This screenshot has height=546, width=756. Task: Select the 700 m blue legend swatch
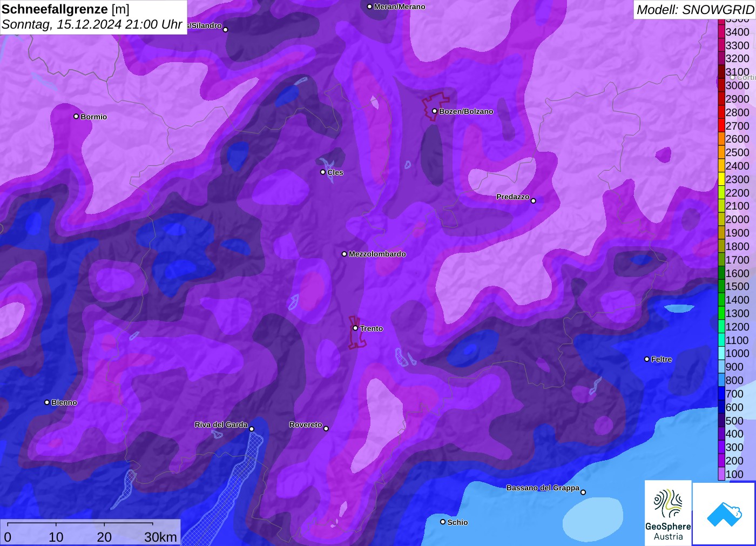coord(721,394)
